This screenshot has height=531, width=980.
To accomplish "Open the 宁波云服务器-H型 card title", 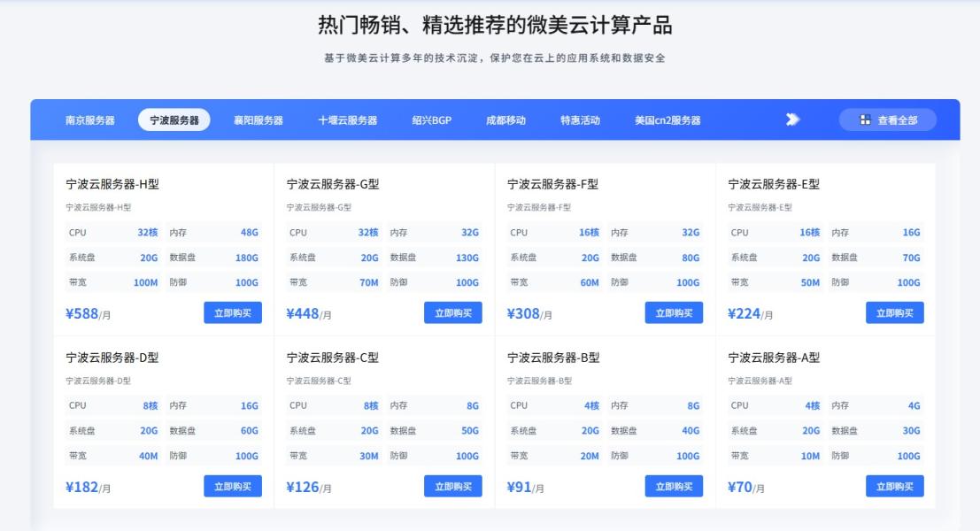I will [112, 184].
